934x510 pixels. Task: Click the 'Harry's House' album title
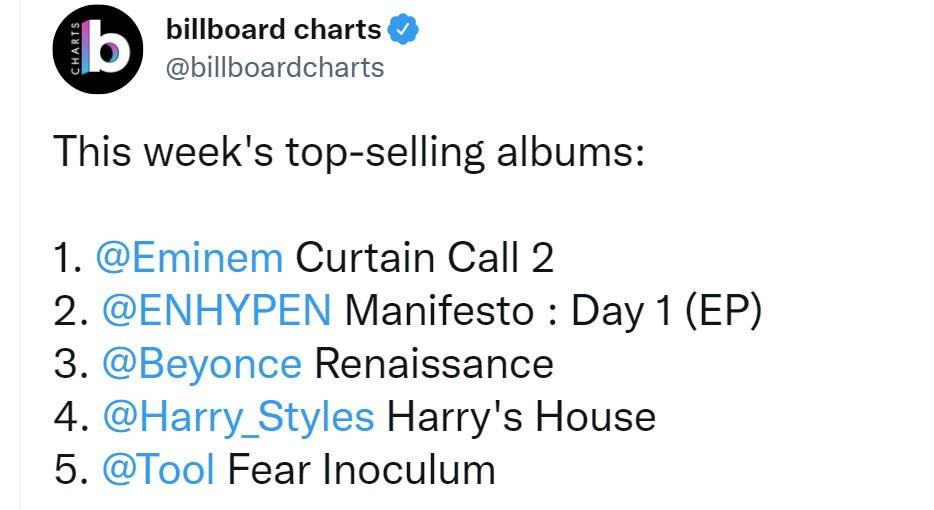(x=522, y=416)
